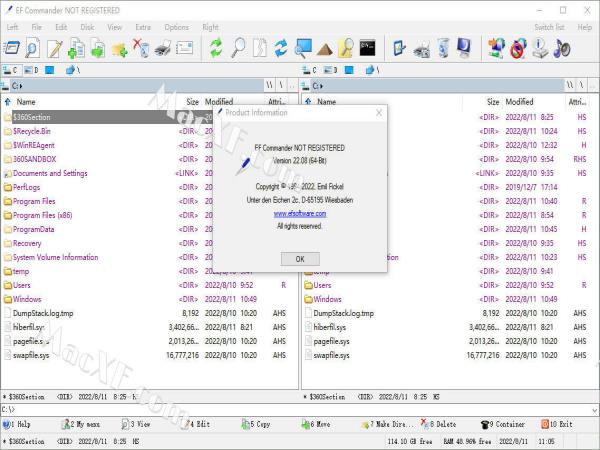
Task: Click the drive information toolbar icon
Action: pos(540,49)
